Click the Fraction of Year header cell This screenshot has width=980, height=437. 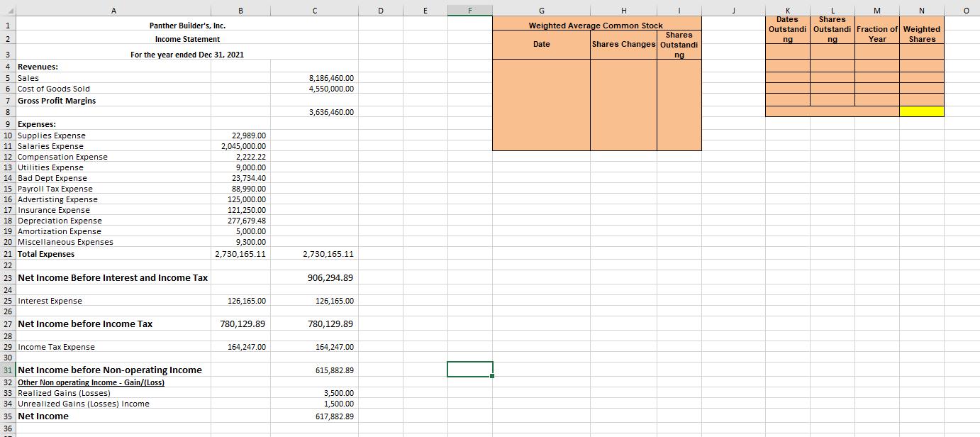pyautogui.click(x=876, y=29)
